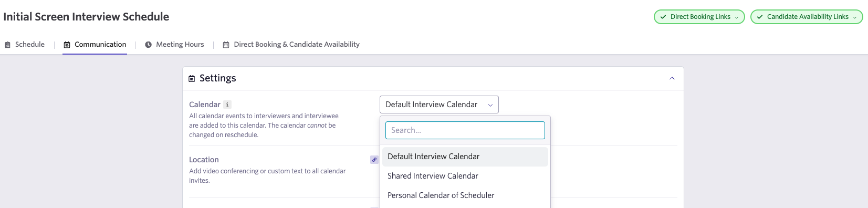Focus the calendar Search field
Image resolution: width=868 pixels, height=208 pixels.
tap(465, 130)
